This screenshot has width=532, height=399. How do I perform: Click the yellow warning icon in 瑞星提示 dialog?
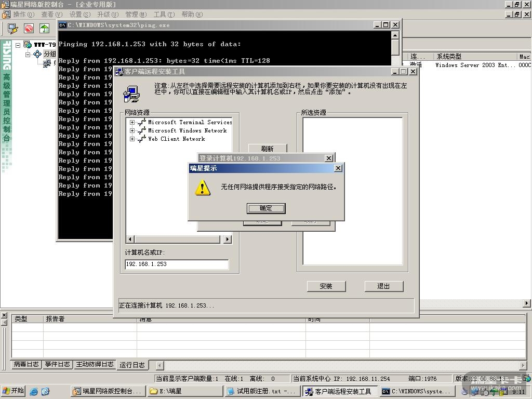(x=203, y=188)
